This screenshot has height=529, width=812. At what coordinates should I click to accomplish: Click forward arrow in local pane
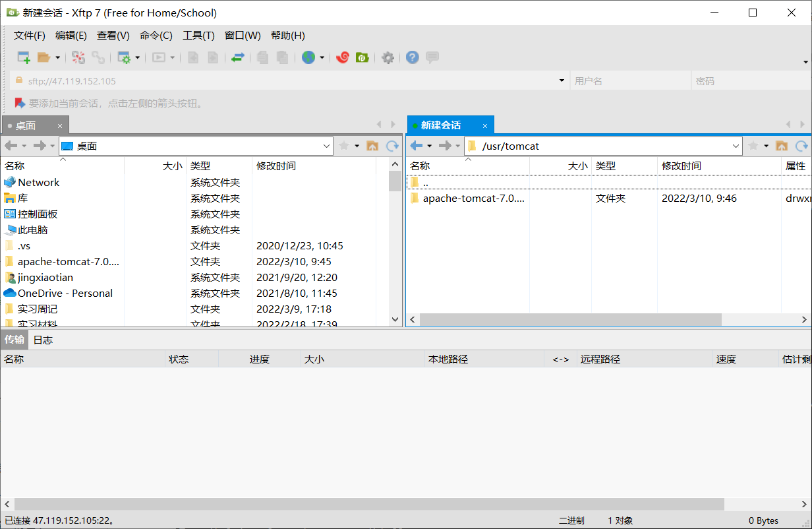click(40, 146)
